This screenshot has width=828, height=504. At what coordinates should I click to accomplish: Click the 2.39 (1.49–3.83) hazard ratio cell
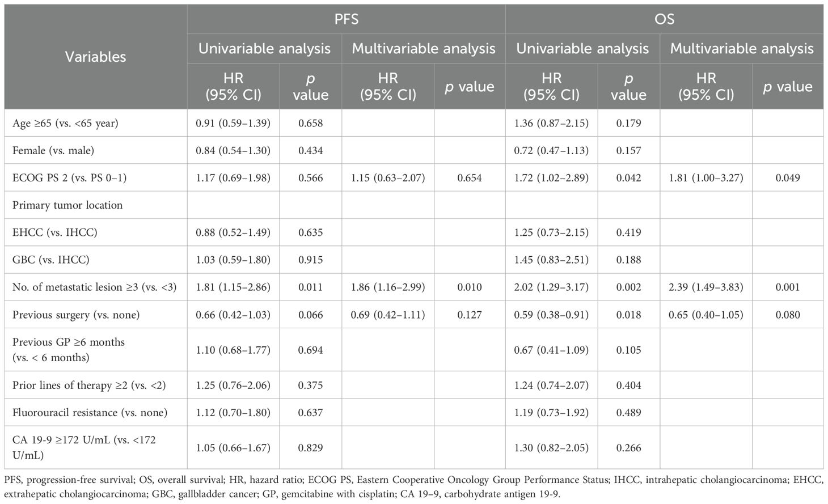(706, 287)
